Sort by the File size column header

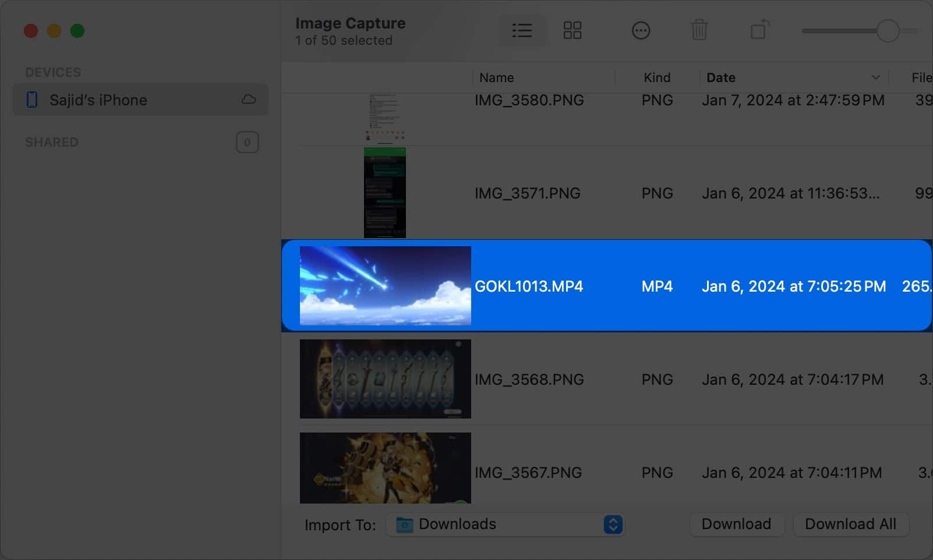(922, 77)
